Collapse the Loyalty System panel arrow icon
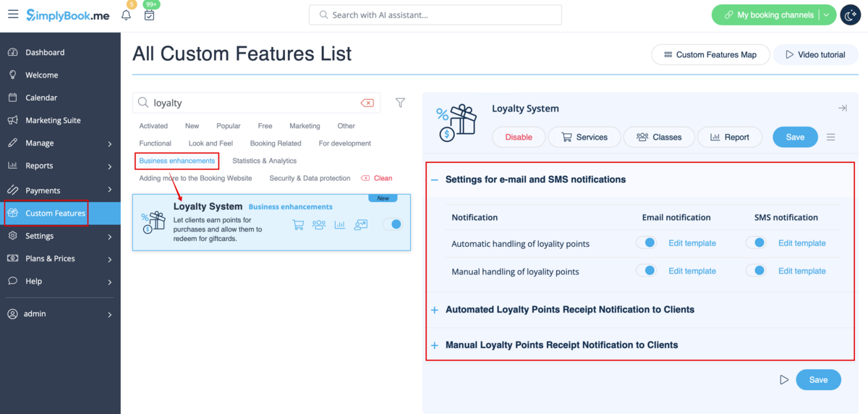Viewport: 868px width, 414px height. click(x=842, y=109)
